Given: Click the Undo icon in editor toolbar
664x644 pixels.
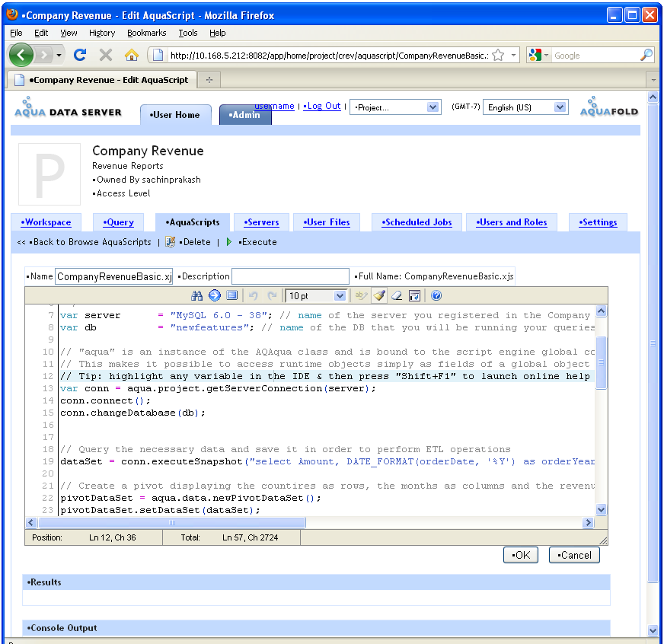Looking at the screenshot, I should pos(254,295).
